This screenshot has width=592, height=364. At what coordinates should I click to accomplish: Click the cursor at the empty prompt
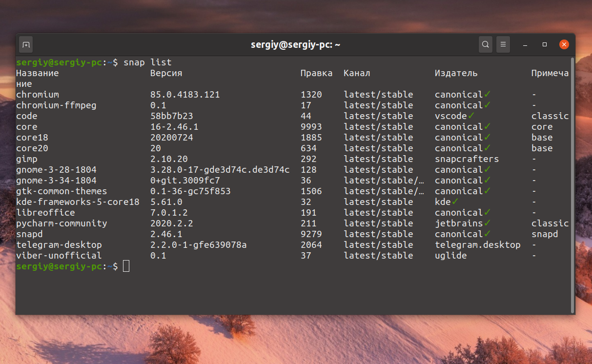[x=126, y=266]
